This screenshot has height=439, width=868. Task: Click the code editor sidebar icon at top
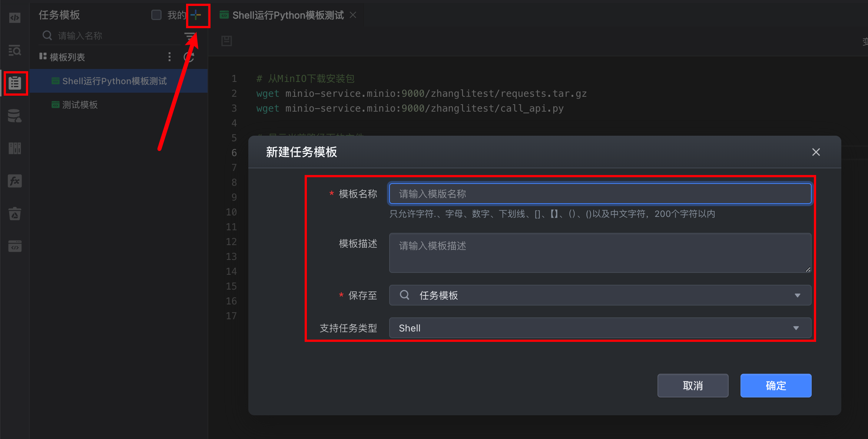coord(15,17)
